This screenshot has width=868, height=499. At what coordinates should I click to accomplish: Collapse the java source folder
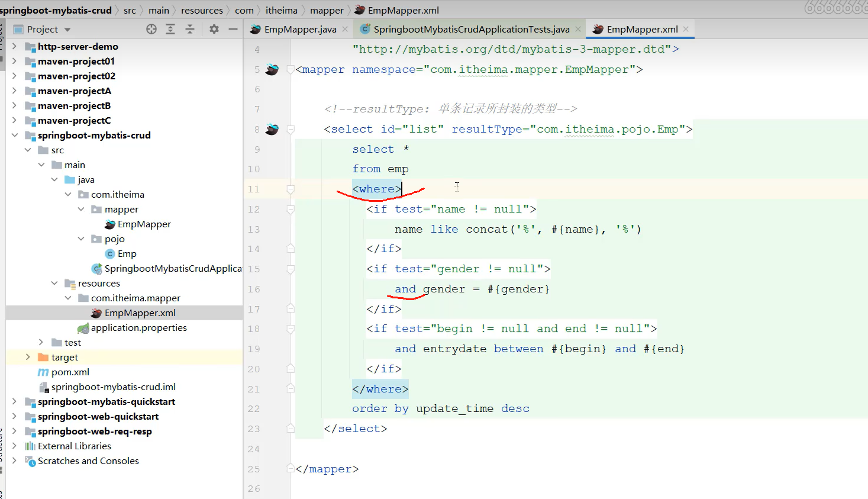[54, 179]
